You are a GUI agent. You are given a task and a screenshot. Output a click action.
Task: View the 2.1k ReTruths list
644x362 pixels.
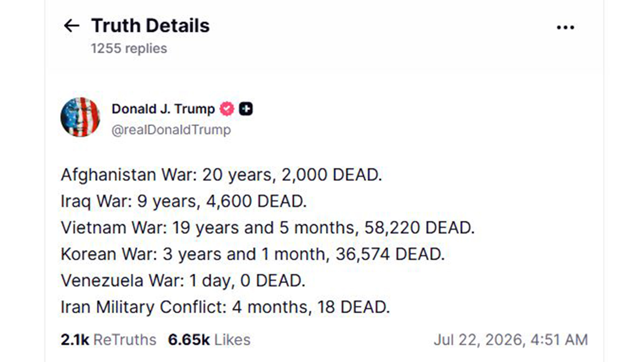(108, 340)
